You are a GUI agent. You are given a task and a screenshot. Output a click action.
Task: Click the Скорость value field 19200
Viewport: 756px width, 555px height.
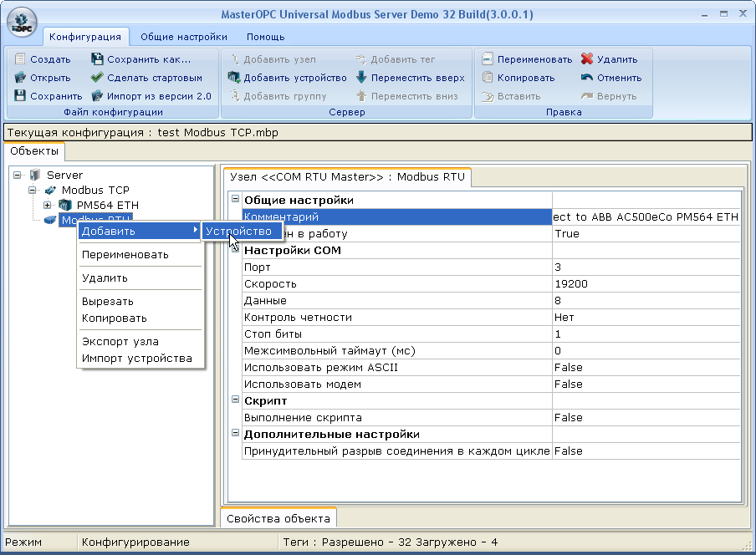click(x=646, y=284)
